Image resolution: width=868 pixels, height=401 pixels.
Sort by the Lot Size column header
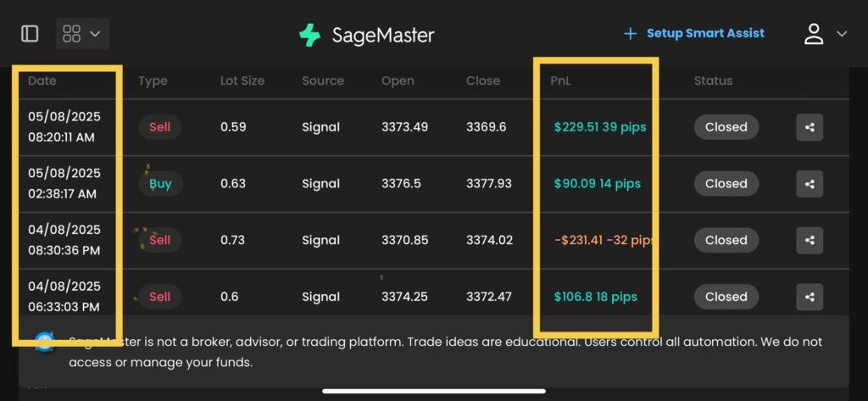242,81
